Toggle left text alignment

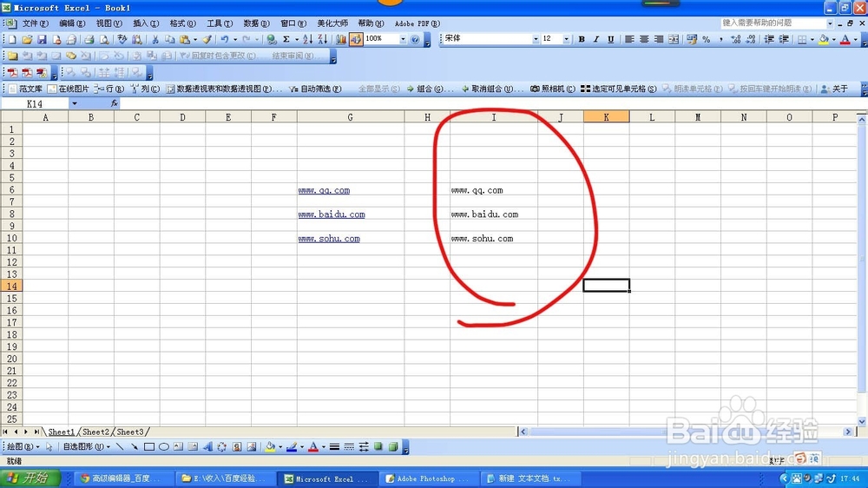pos(629,39)
